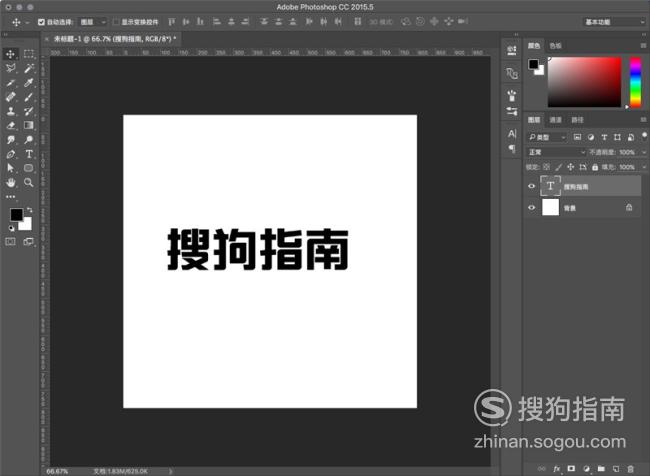650x476 pixels.
Task: Switch to the Swatches tab beside Color
Action: pos(555,46)
